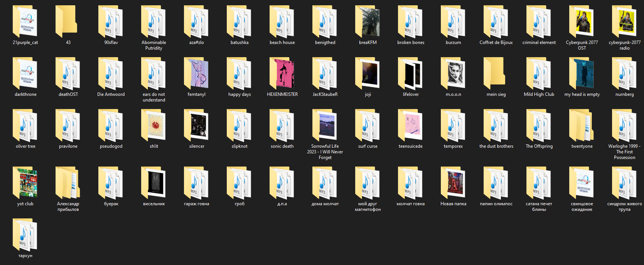
Task: Select the silencer folder
Action: (x=196, y=125)
